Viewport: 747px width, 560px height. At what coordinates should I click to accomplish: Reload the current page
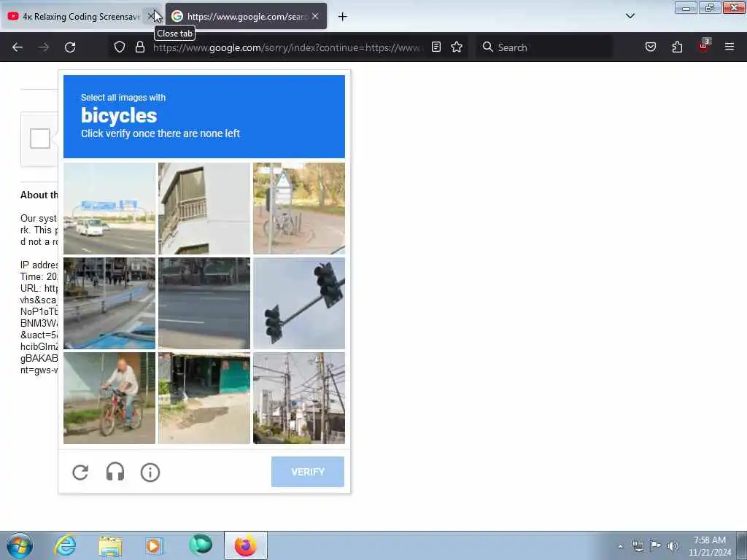tap(70, 47)
